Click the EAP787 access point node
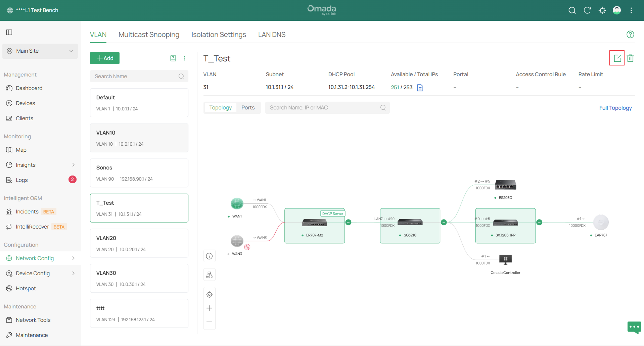The width and height of the screenshot is (644, 346). click(x=601, y=222)
